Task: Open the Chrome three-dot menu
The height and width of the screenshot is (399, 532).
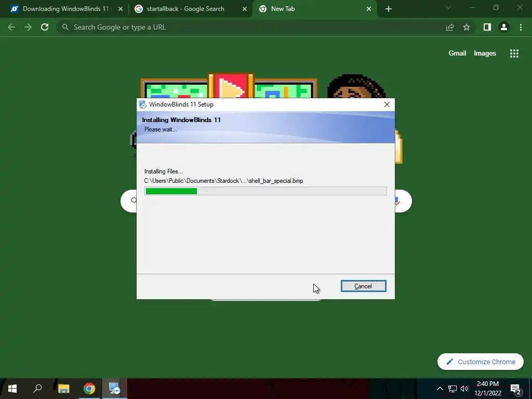Action: [x=521, y=27]
